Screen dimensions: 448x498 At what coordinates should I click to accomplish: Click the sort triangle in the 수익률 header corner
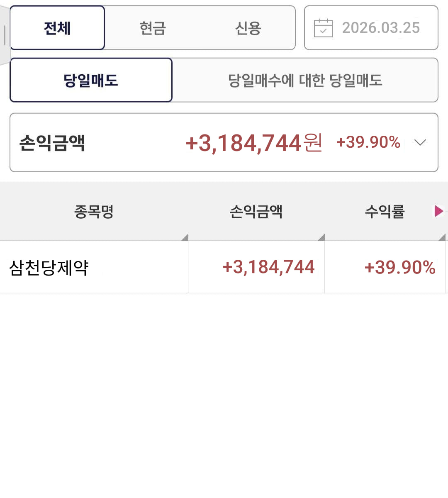pos(442,237)
